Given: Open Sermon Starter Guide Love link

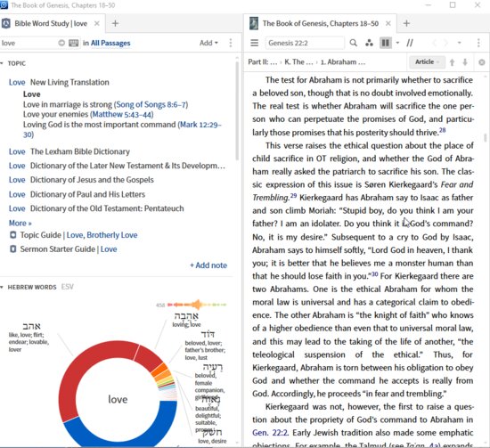Looking at the screenshot, I should 109,249.
